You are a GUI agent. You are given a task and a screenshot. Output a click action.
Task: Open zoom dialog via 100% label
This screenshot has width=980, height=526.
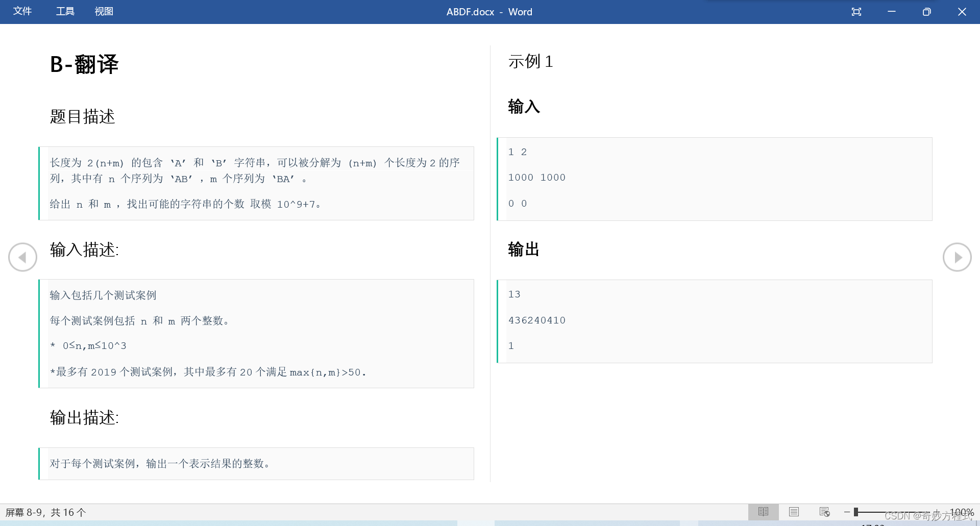point(962,512)
